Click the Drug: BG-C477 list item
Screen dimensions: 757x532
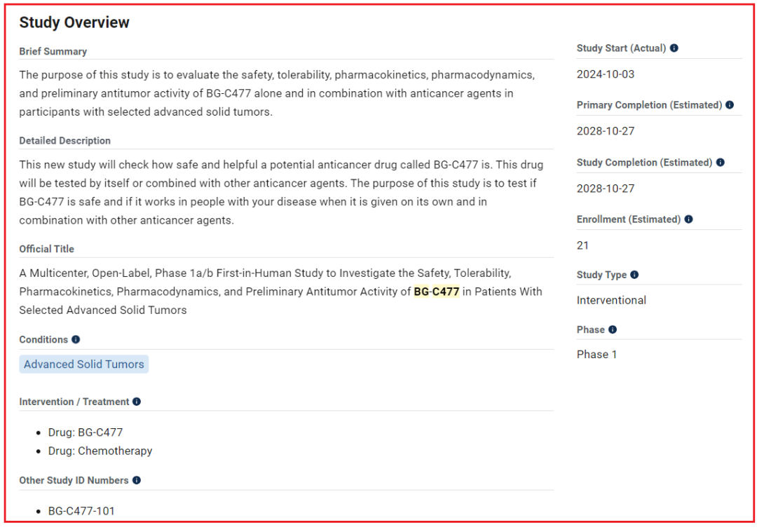pos(86,432)
